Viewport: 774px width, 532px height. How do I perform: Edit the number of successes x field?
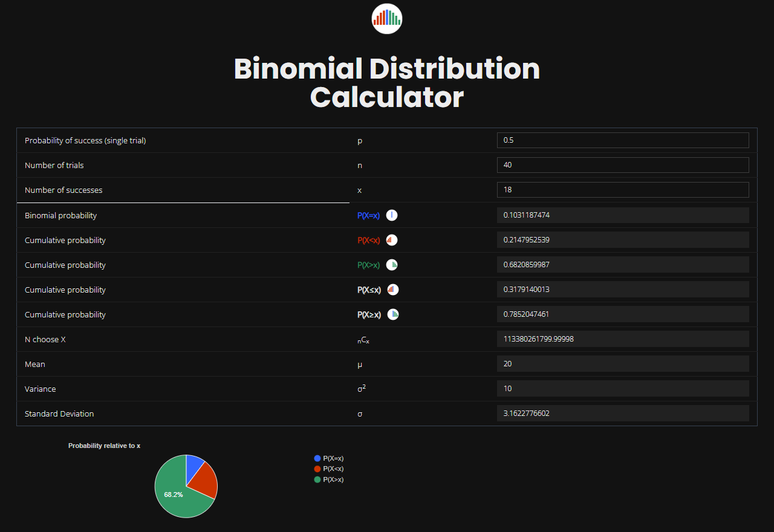click(x=623, y=190)
